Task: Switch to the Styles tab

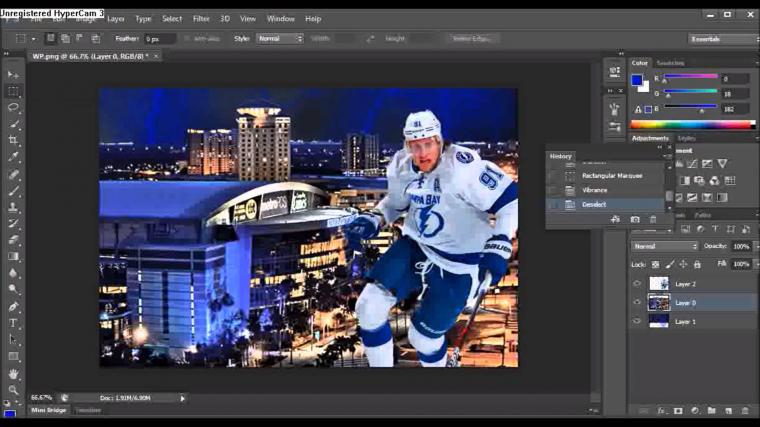Action: click(686, 138)
